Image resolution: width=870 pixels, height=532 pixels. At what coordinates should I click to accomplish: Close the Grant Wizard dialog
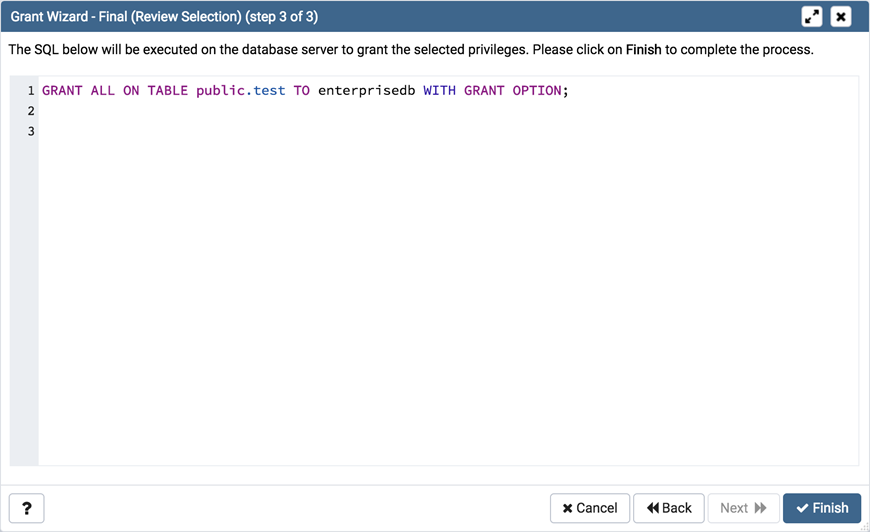point(841,17)
